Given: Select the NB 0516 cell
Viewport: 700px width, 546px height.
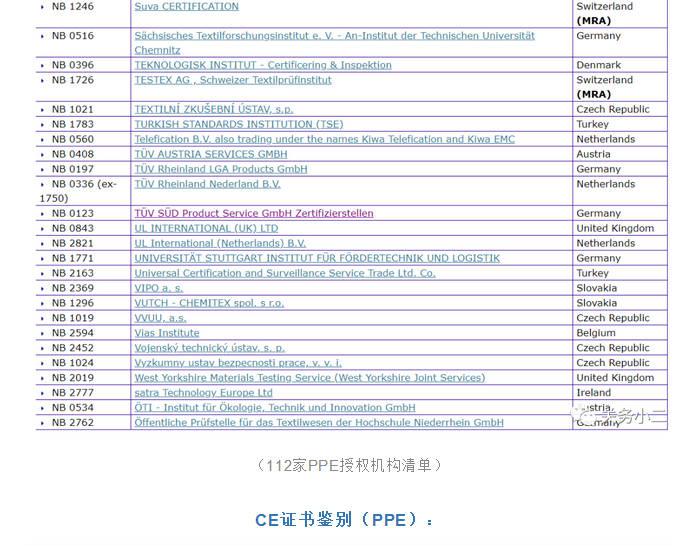Looking at the screenshot, I should point(83,43).
